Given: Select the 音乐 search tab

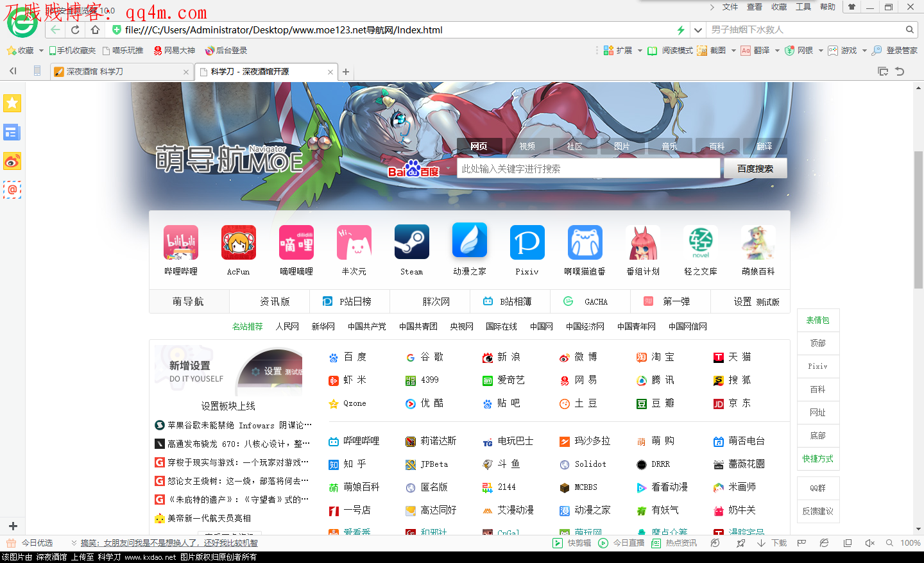Looking at the screenshot, I should [x=670, y=146].
